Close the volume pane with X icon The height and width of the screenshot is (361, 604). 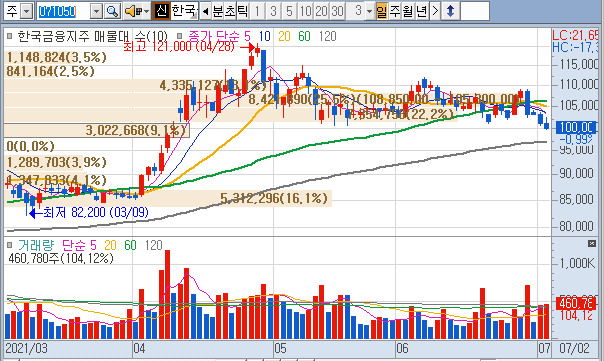pyautogui.click(x=592, y=243)
